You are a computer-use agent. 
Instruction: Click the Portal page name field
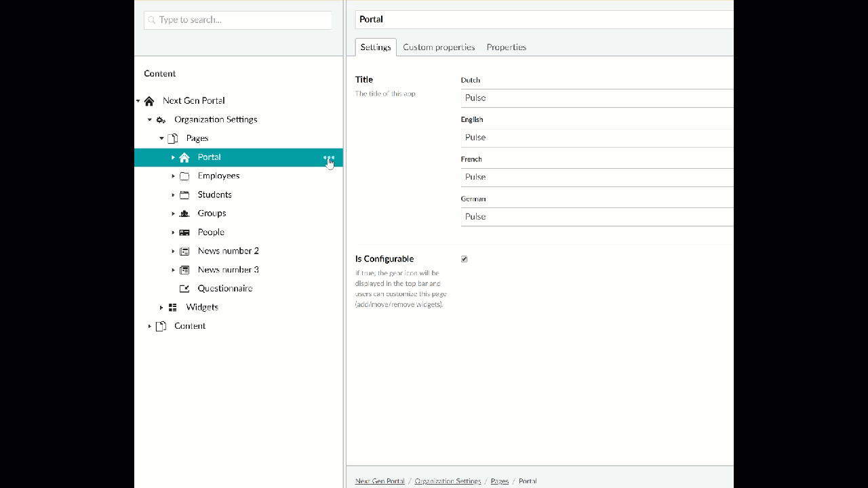[x=545, y=20]
